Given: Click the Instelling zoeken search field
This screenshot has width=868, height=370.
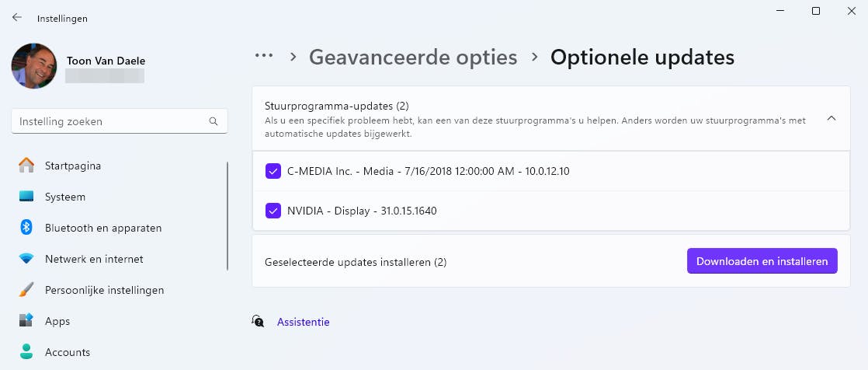Looking at the screenshot, I should pyautogui.click(x=109, y=121).
